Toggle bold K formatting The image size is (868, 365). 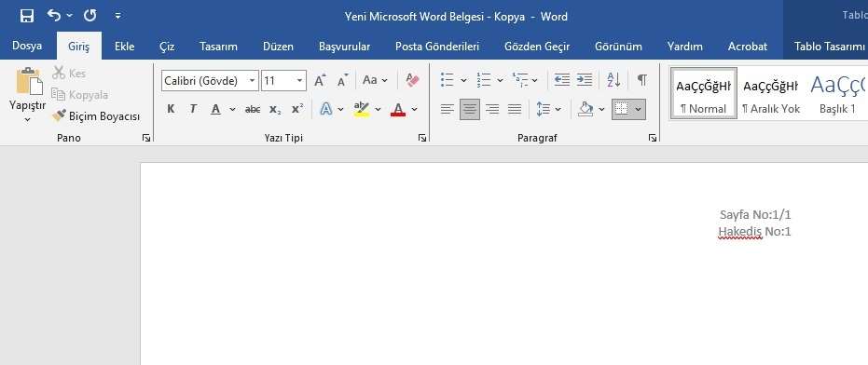171,109
